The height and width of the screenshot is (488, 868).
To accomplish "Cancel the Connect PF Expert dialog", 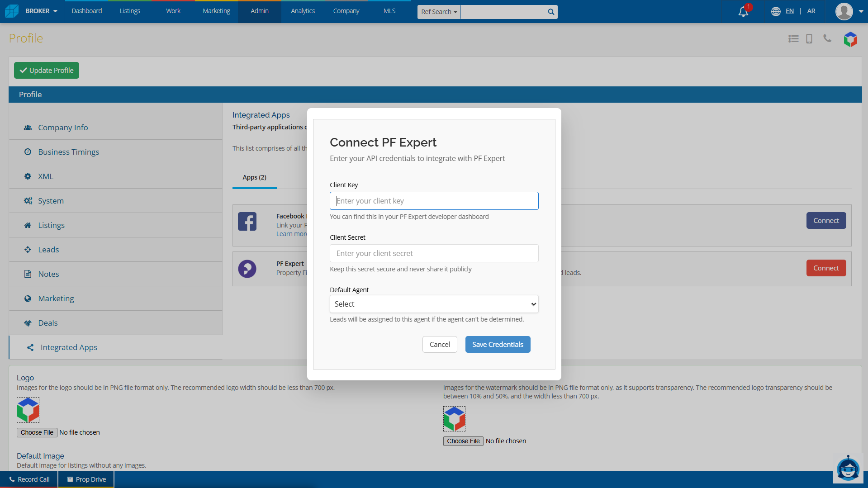I will (x=440, y=345).
